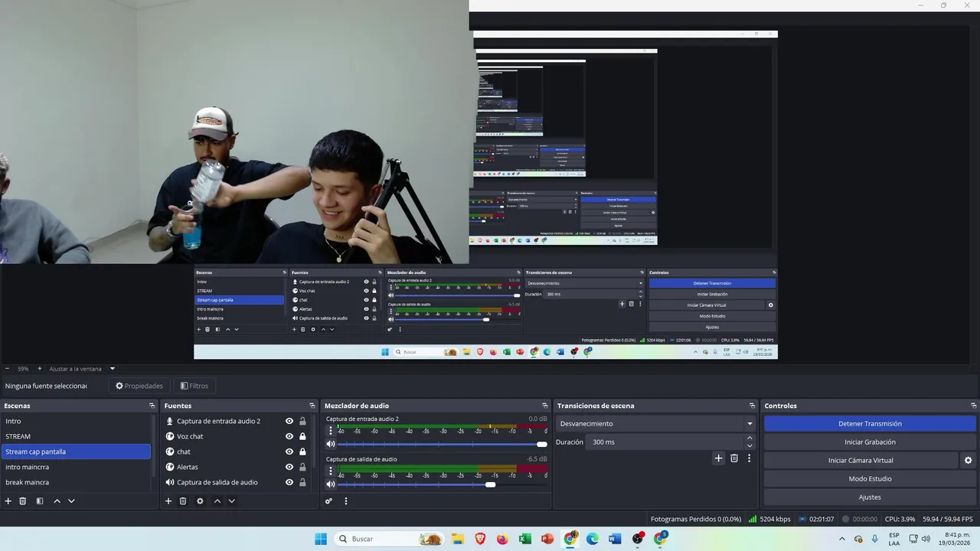The width and height of the screenshot is (980, 551).
Task: Open OBS Studio taskbar icon
Action: pyautogui.click(x=638, y=539)
